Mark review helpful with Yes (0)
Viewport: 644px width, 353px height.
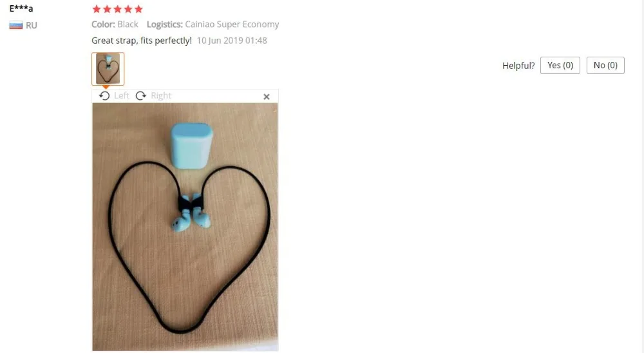tap(560, 65)
